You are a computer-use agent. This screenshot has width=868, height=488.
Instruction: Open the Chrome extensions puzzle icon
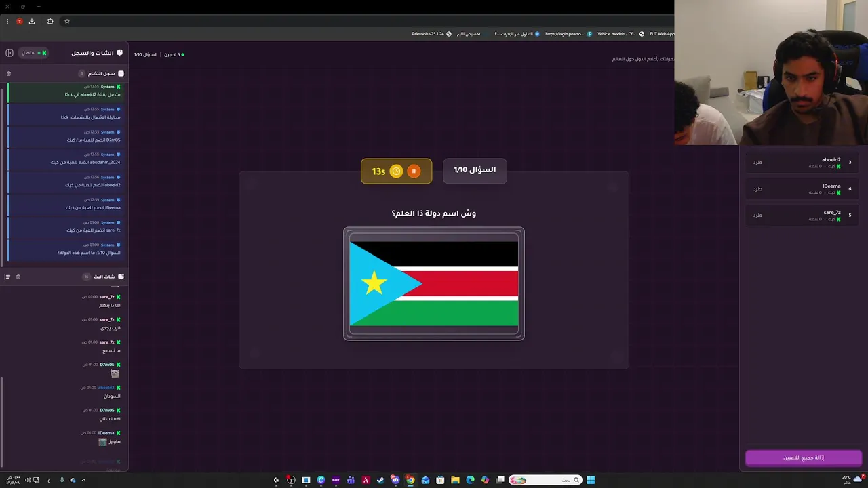point(50,22)
